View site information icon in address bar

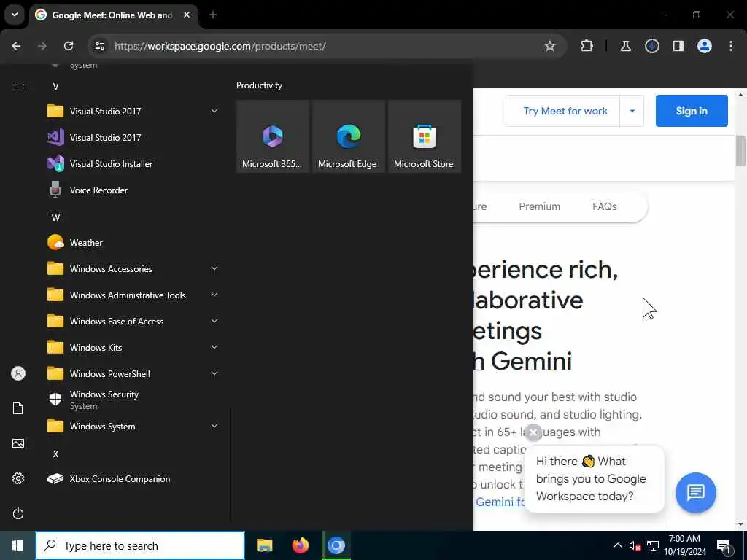(x=100, y=46)
